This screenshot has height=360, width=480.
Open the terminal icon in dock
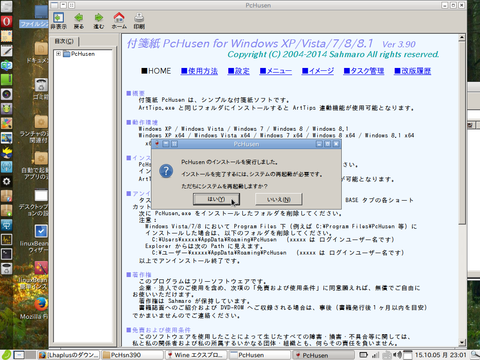click(x=6, y=254)
